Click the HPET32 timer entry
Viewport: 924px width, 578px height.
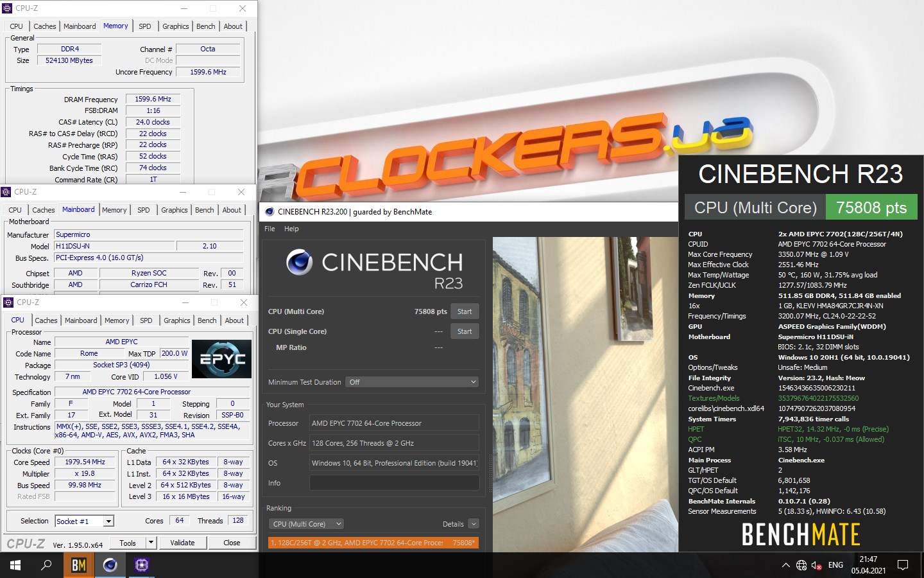click(x=833, y=429)
